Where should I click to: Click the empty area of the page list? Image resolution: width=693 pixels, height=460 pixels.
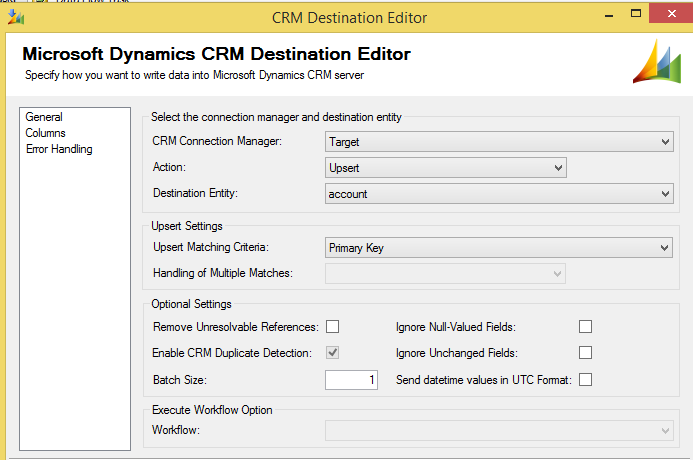75,300
